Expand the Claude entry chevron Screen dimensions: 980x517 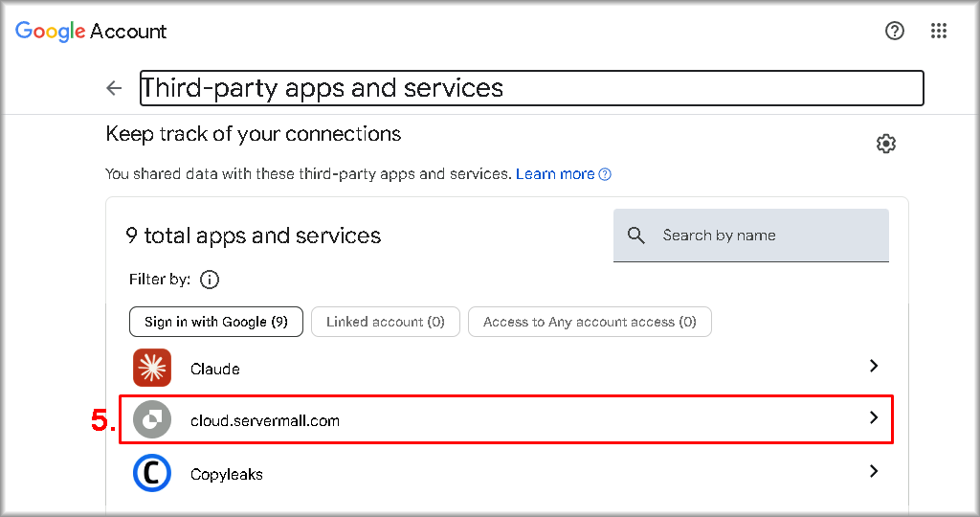(872, 366)
